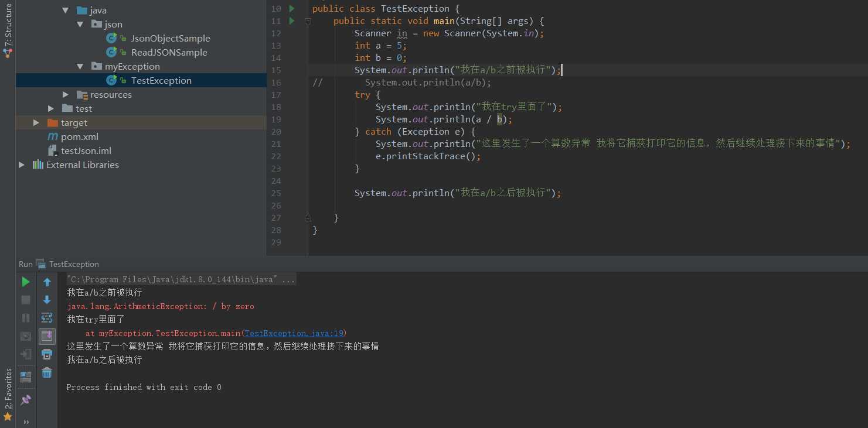Open the TestException tab in Run panel
This screenshot has width=868, height=428.
coord(67,264)
